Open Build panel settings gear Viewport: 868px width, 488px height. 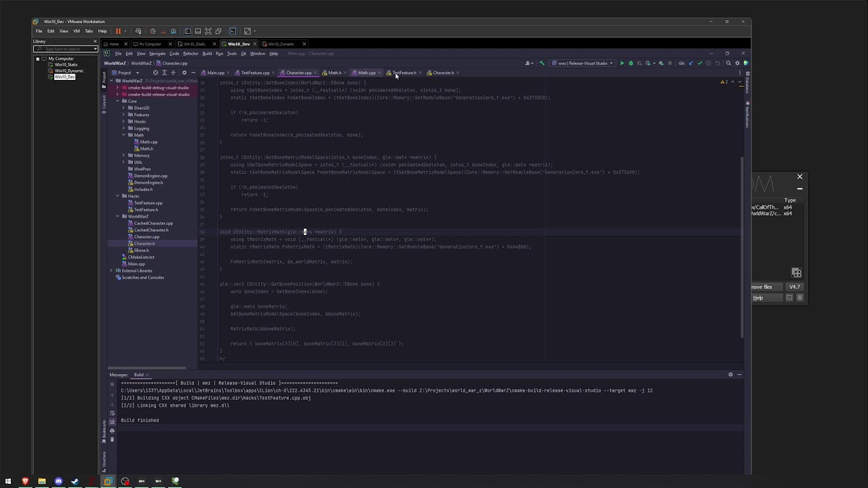point(730,375)
